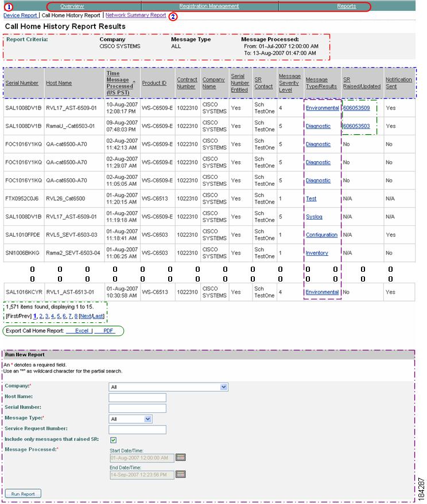
Task: Sort by Time Message Processed column
Action: click(119, 83)
